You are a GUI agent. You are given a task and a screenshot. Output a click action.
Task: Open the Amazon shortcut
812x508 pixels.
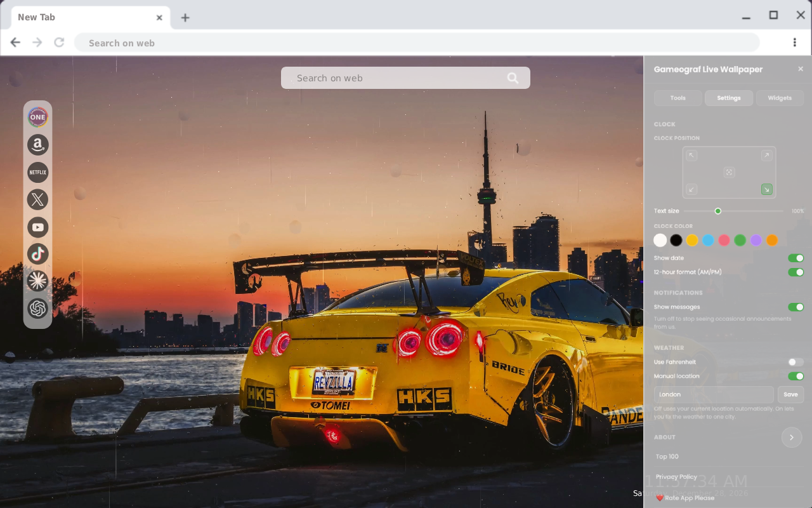click(37, 145)
